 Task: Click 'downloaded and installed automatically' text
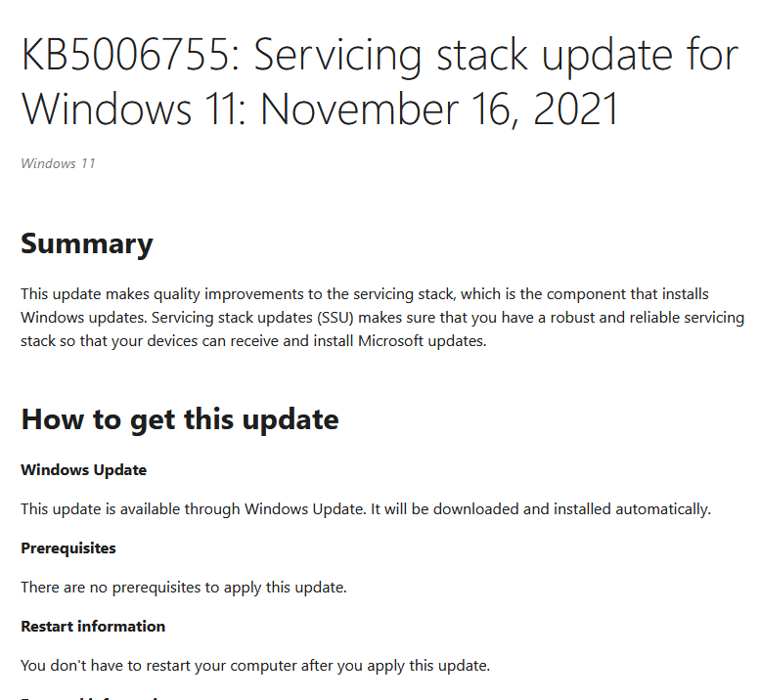pos(572,509)
